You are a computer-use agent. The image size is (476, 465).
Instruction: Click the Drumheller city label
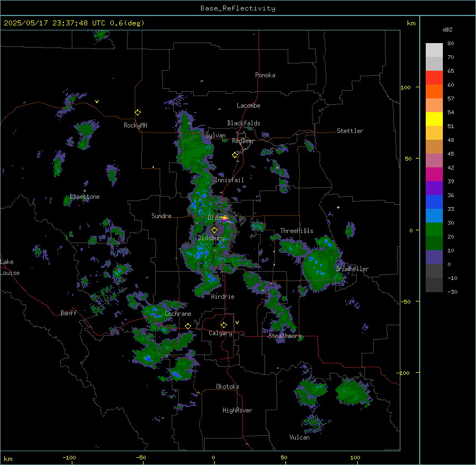point(352,269)
